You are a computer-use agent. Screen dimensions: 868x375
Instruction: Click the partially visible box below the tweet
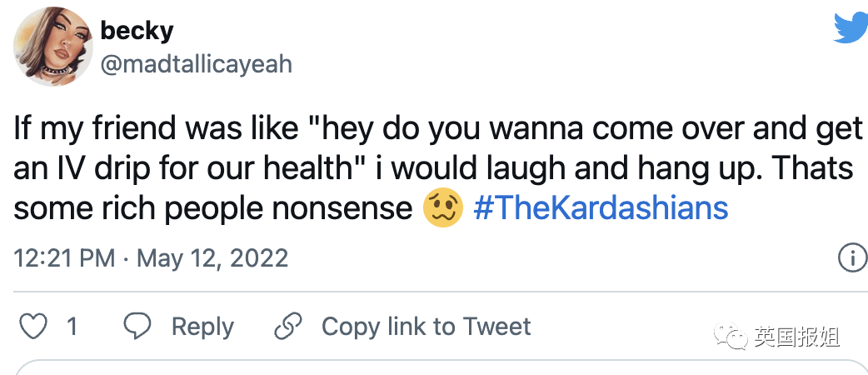tap(433, 367)
